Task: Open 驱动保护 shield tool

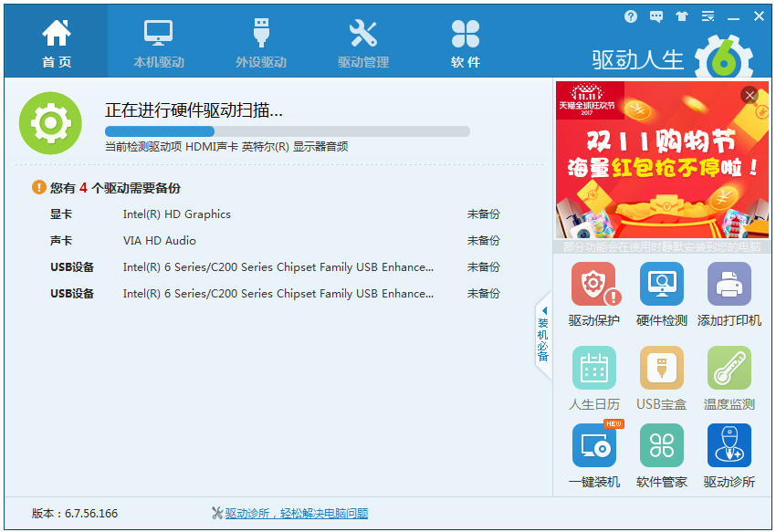Action: [x=594, y=295]
